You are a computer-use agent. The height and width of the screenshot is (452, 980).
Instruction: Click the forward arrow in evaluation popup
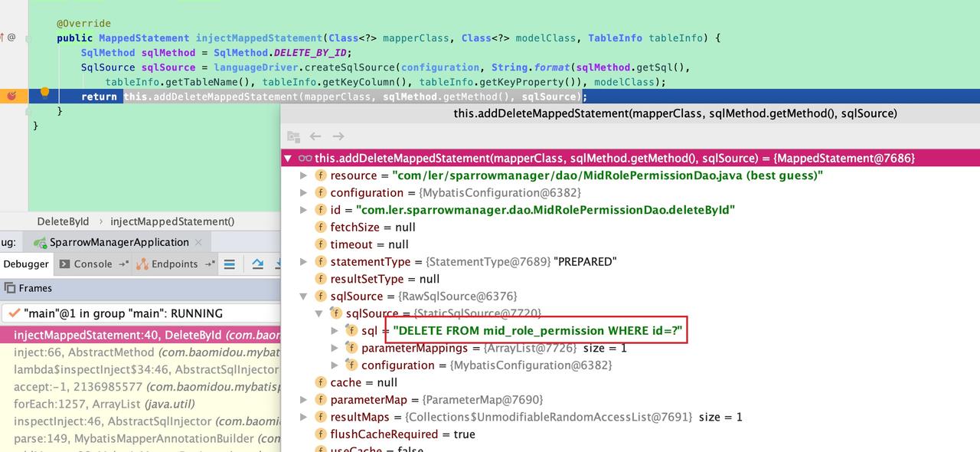click(x=338, y=136)
